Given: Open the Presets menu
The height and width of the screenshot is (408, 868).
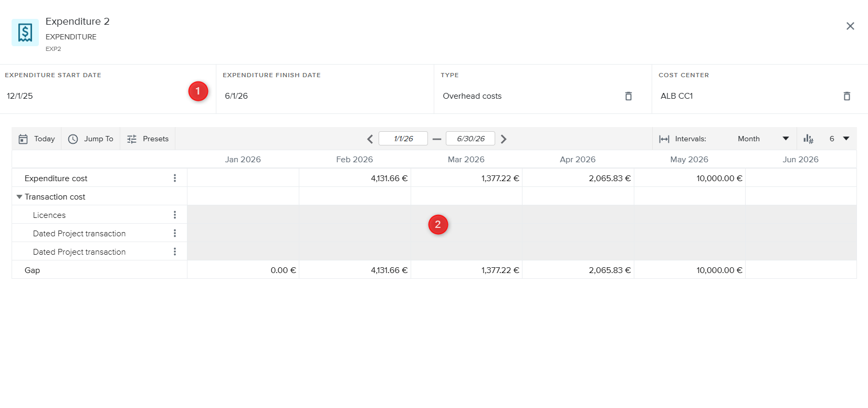Looking at the screenshot, I should click(148, 139).
